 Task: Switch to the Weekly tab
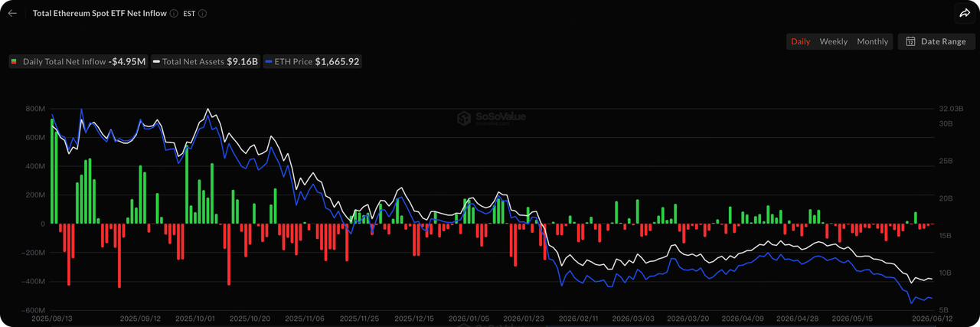click(x=833, y=41)
